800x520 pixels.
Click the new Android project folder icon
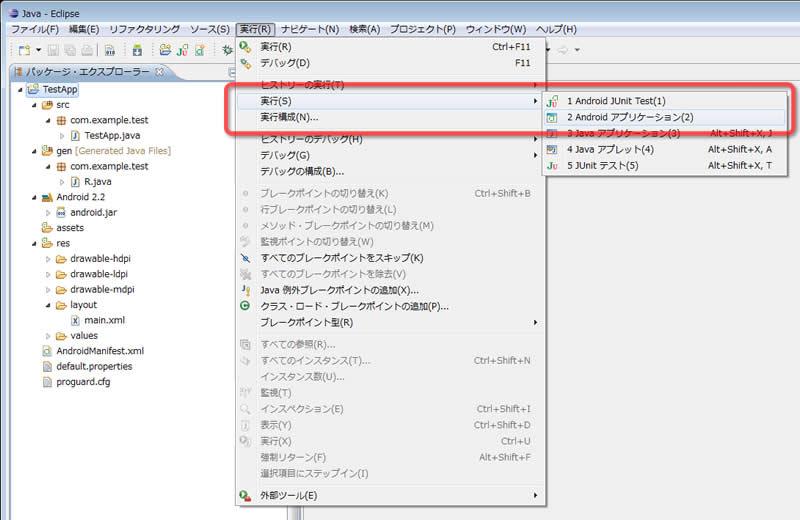click(x=165, y=50)
